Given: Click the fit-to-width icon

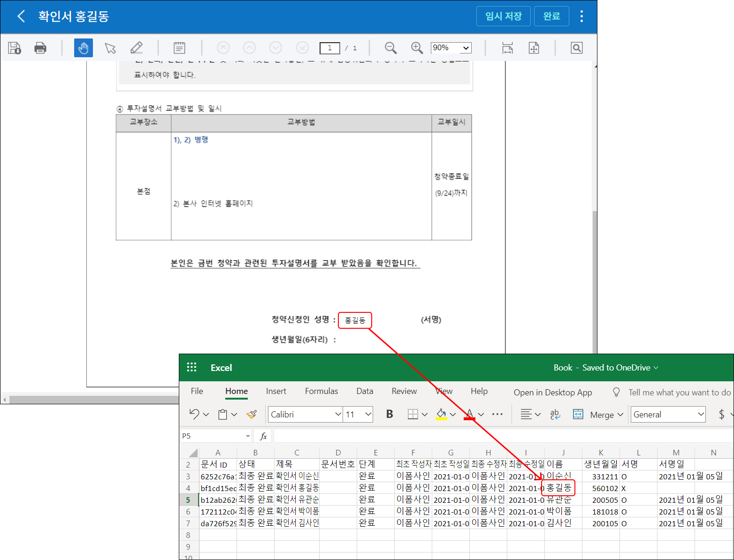Looking at the screenshot, I should [x=507, y=48].
